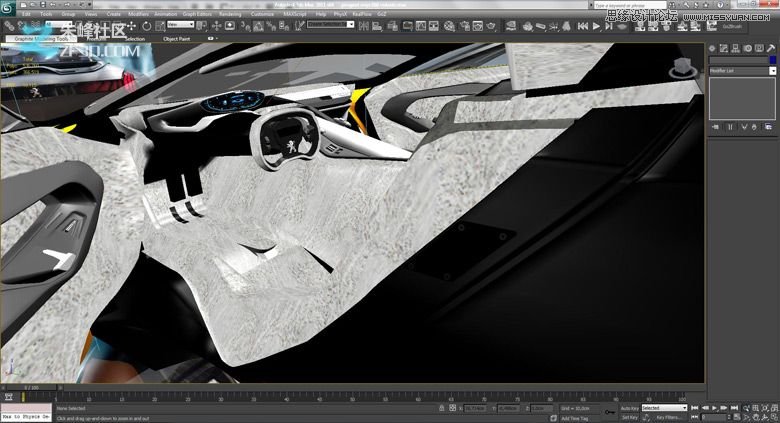Open the Modifier List dropdown

pyautogui.click(x=742, y=71)
